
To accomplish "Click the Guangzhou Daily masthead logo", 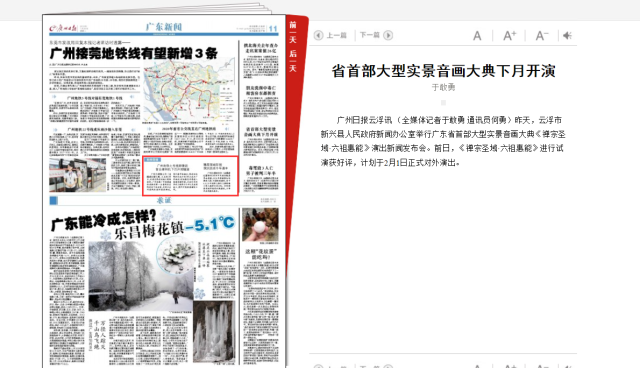I will coord(63,28).
